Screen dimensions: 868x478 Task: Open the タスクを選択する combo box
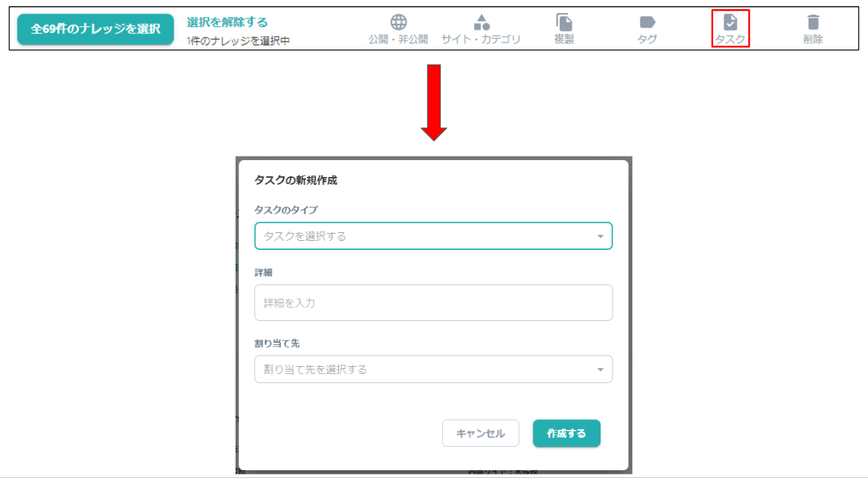[x=434, y=236]
